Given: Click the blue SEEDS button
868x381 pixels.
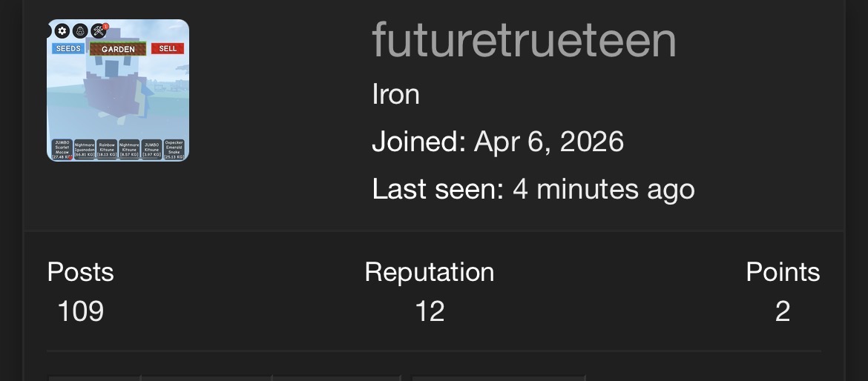Looking at the screenshot, I should pos(69,49).
